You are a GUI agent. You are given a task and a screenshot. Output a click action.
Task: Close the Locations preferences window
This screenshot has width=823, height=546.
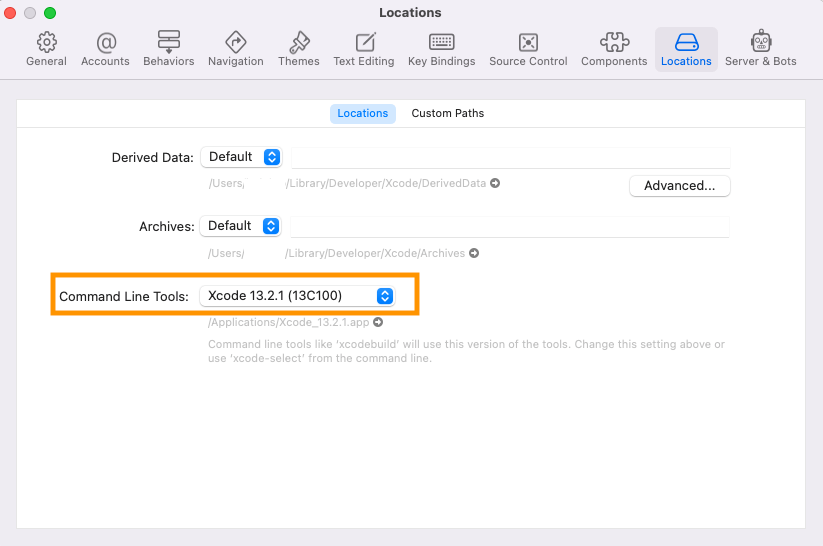[10, 13]
